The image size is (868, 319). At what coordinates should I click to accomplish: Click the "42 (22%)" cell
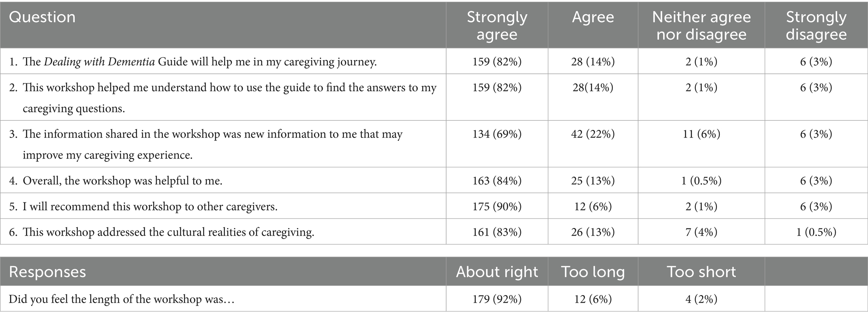coord(593,135)
